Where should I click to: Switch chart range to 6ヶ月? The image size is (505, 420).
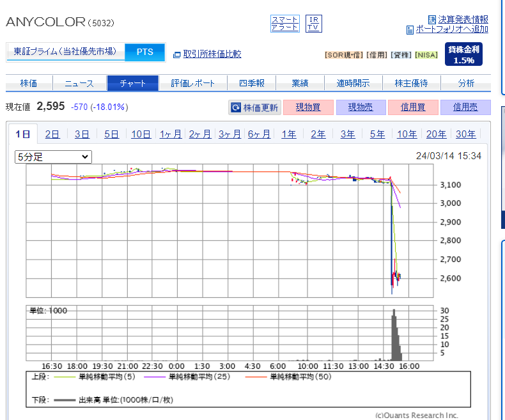[x=260, y=134]
